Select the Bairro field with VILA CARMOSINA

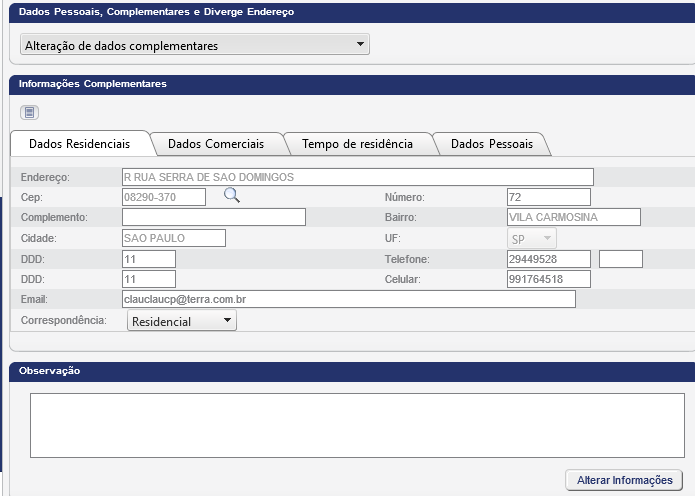(573, 217)
